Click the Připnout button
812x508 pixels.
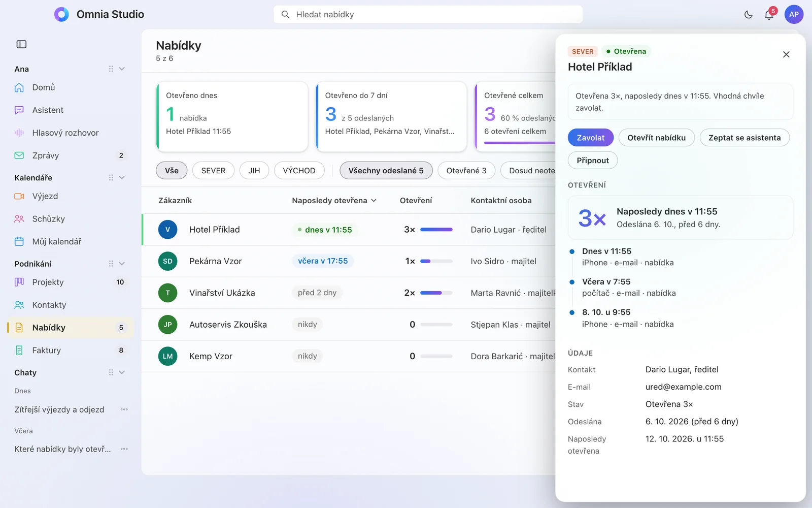pos(593,161)
